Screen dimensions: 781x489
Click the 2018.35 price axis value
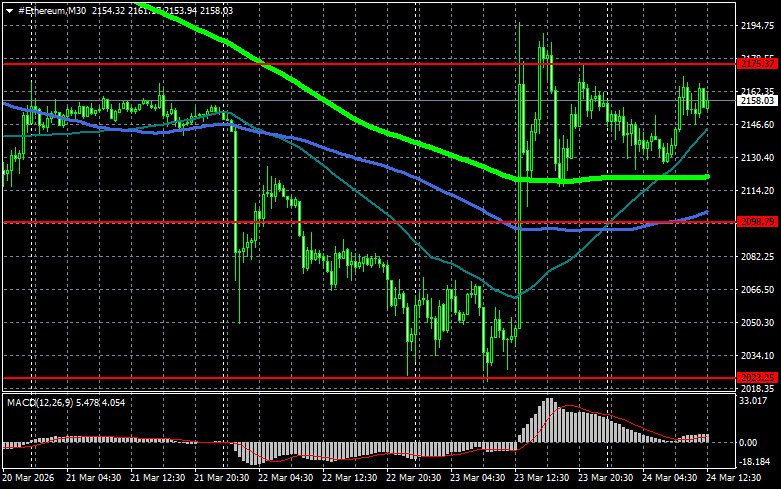[757, 388]
